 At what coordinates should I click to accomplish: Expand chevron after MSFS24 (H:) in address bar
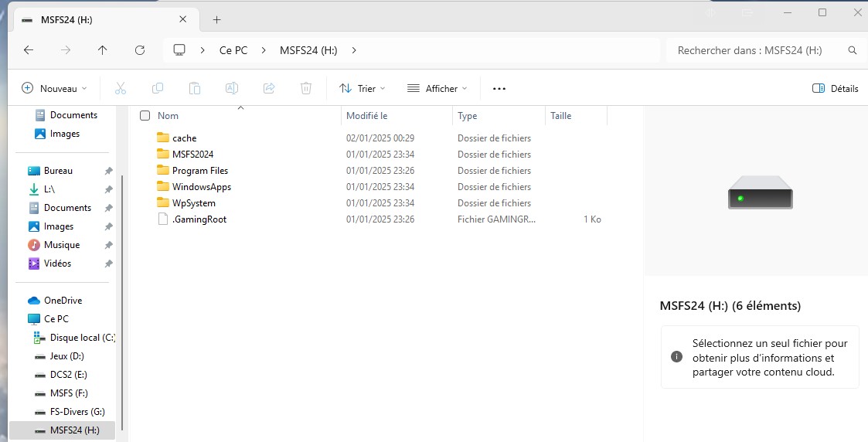354,50
